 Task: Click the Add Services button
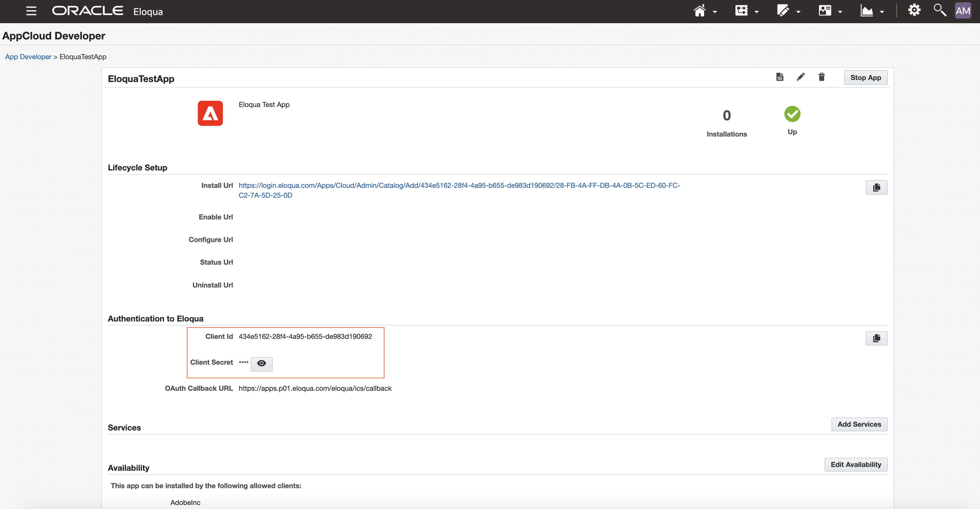pyautogui.click(x=859, y=424)
